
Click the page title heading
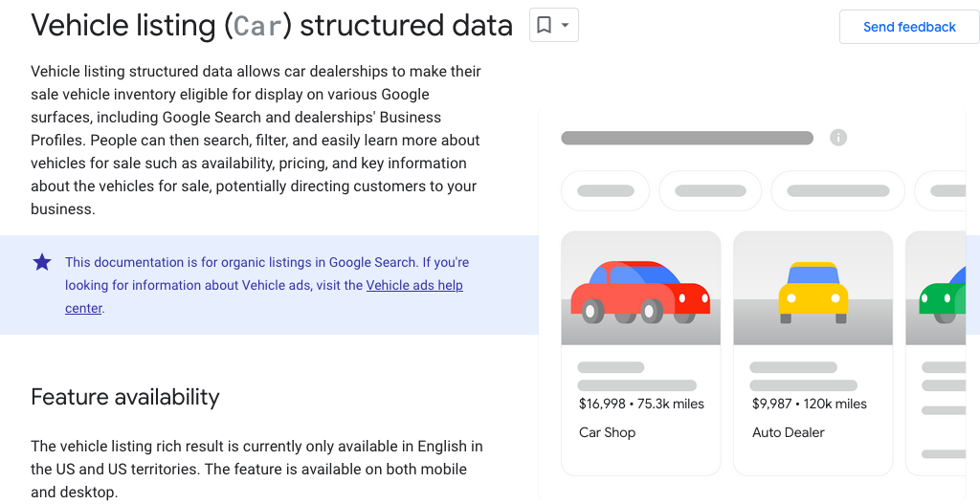click(x=272, y=26)
